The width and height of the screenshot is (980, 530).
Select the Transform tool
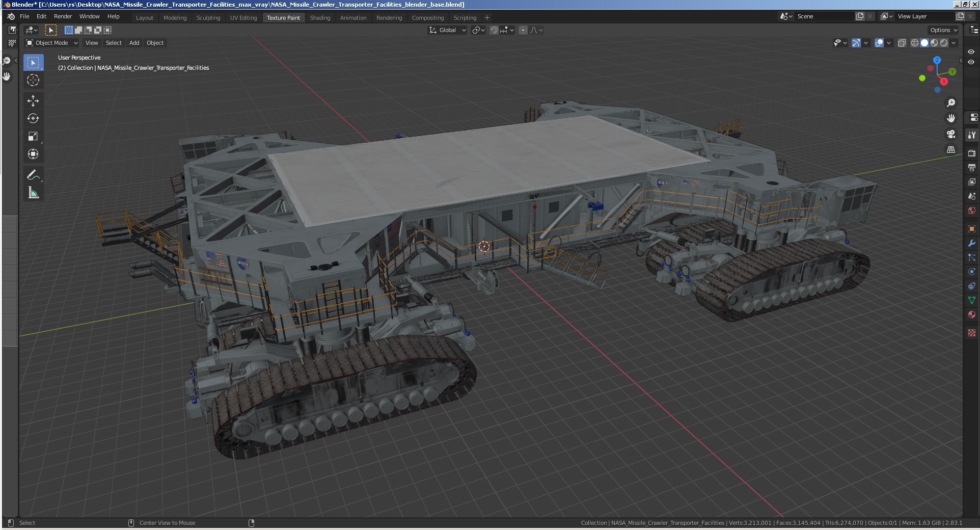click(x=33, y=154)
